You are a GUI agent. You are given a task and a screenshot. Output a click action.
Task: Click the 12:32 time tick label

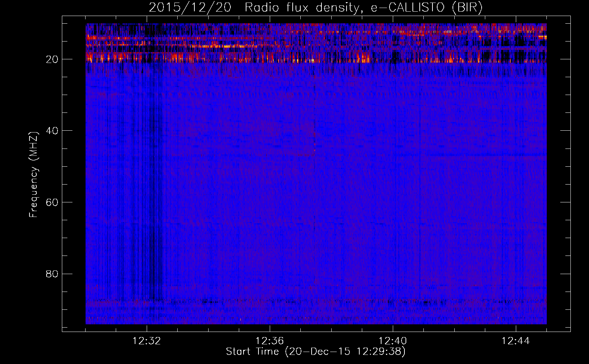pyautogui.click(x=147, y=341)
